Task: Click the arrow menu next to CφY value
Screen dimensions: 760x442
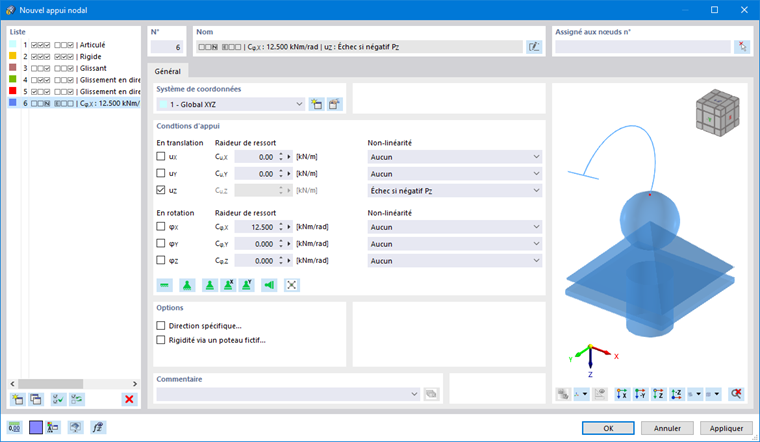Action: click(x=289, y=244)
